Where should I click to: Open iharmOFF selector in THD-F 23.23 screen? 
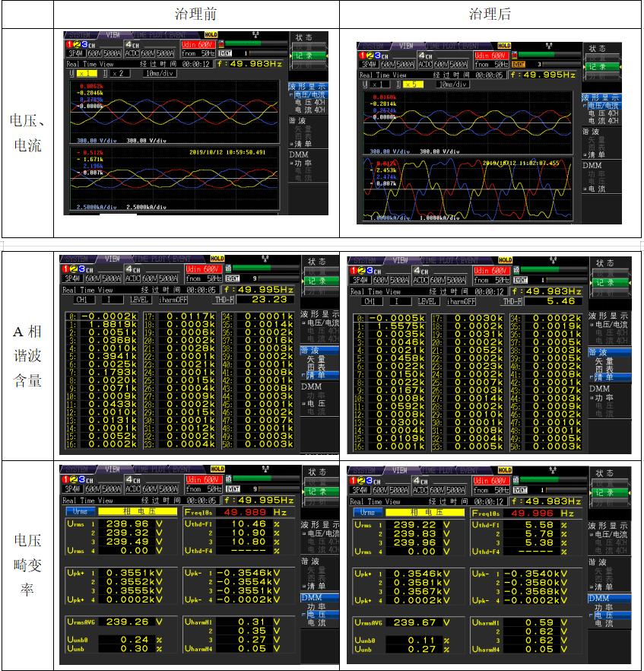(x=173, y=300)
